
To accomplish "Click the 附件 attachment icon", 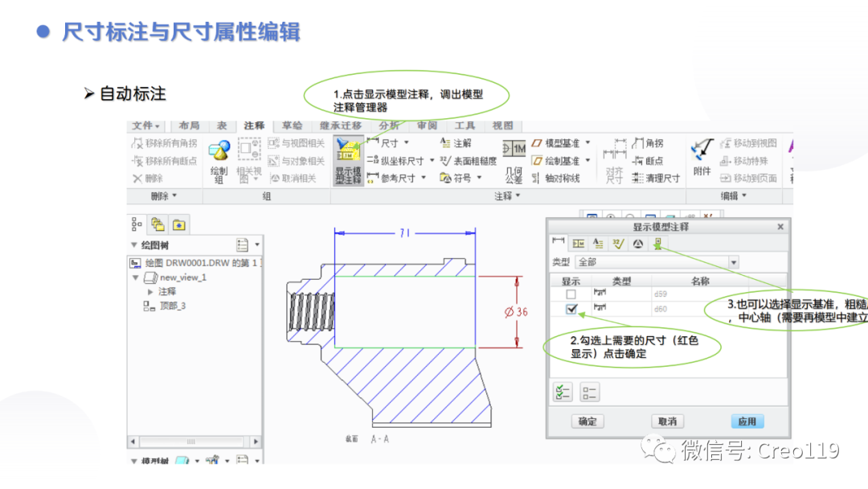I will 702,158.
